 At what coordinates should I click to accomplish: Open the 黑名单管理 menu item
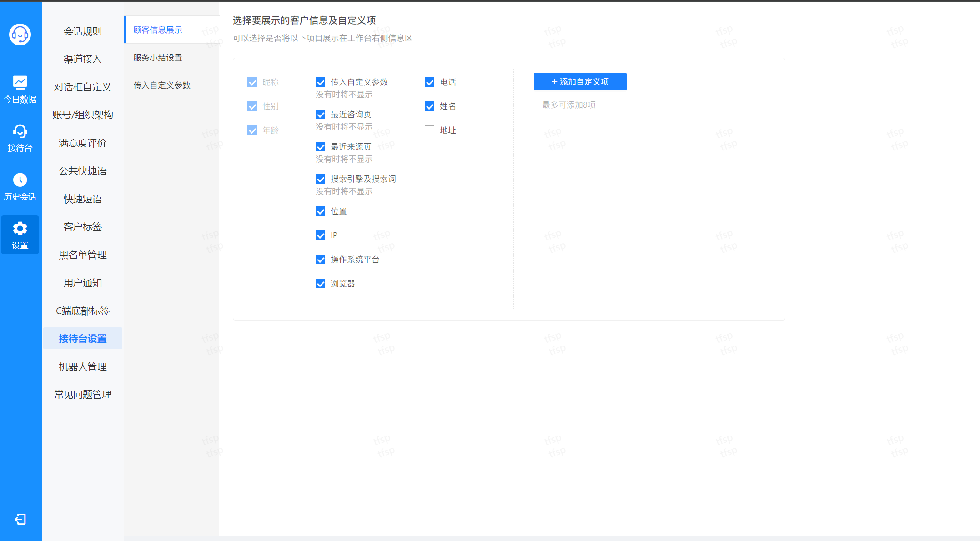tap(83, 255)
